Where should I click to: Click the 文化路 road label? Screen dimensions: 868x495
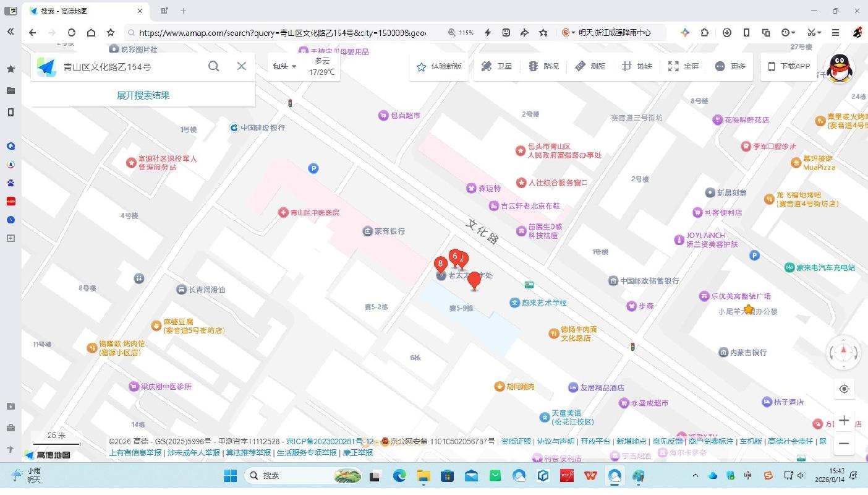point(482,231)
